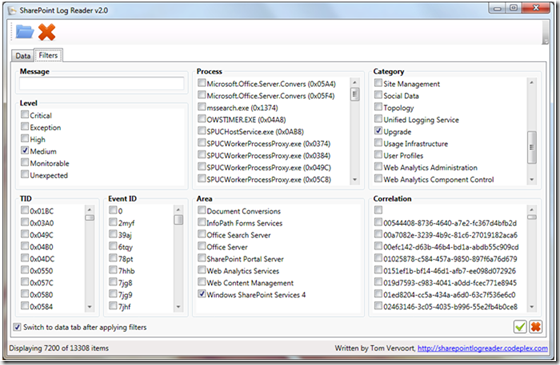The width and height of the screenshot is (560, 365).
Task: Check the Site Management category
Action: pyautogui.click(x=378, y=83)
